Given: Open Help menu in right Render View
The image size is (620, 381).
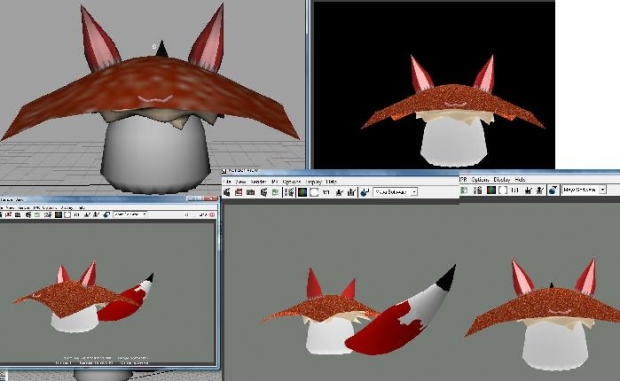Looking at the screenshot, I should point(520,179).
